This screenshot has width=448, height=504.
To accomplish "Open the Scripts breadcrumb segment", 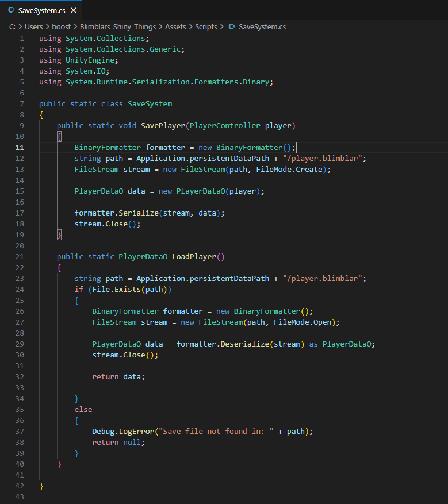I will click(x=206, y=26).
